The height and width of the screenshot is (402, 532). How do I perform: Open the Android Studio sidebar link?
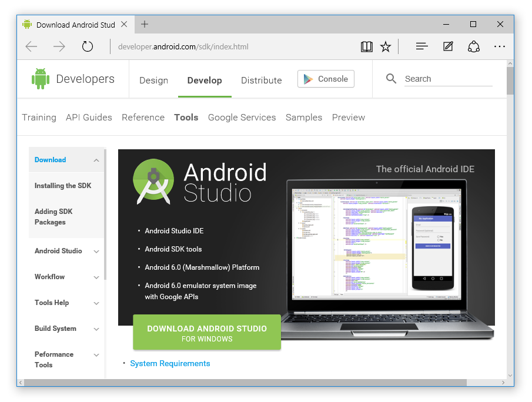(x=58, y=251)
